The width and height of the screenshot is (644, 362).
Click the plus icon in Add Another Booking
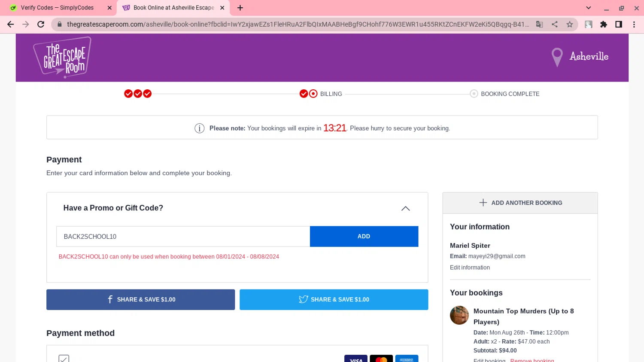pos(483,203)
